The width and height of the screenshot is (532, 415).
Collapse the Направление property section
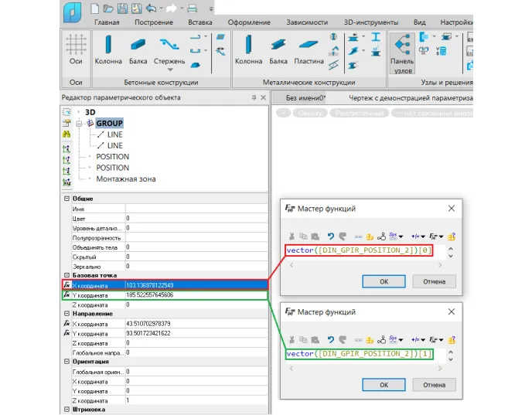(66, 313)
